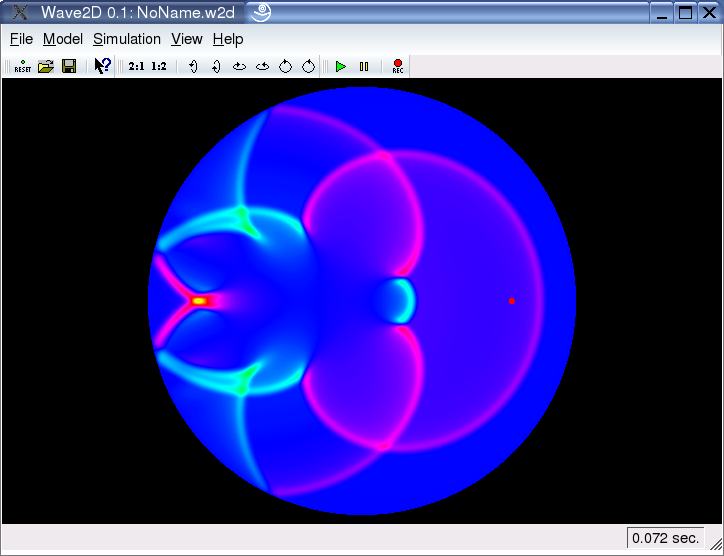This screenshot has height=556, width=724.
Task: Click the second horizontal-axis tilt icon
Action: point(262,66)
